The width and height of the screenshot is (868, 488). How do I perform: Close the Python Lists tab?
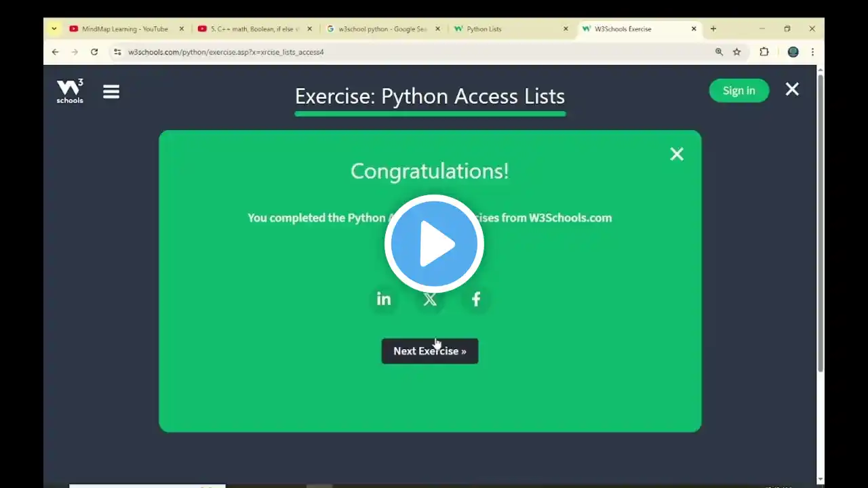[566, 28]
